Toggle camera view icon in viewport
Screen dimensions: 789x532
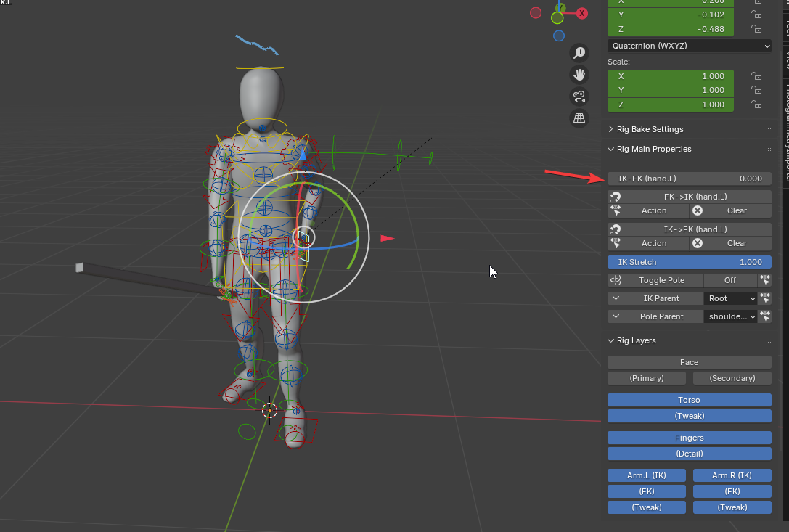pos(579,96)
